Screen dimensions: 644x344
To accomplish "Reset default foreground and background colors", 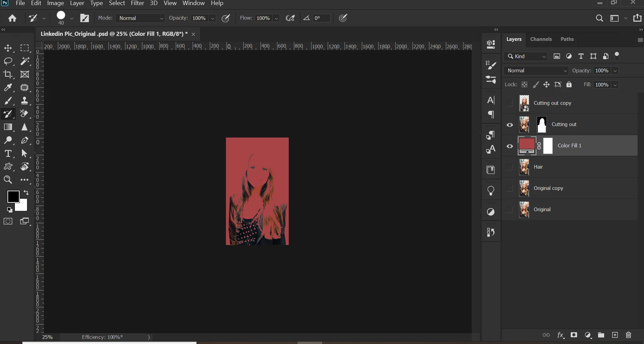I will tap(10, 210).
